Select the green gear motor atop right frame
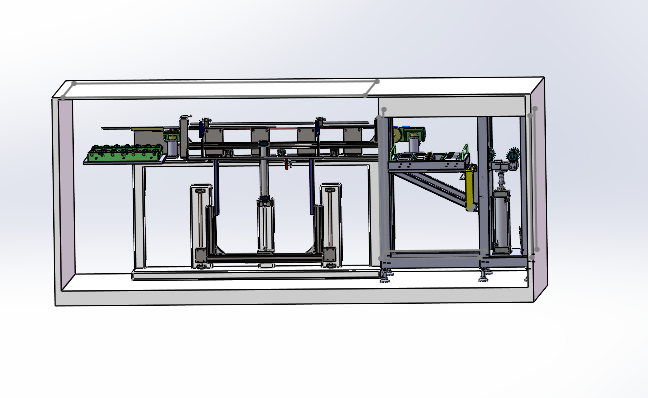Screen dimensions: 648x398 coord(414,135)
